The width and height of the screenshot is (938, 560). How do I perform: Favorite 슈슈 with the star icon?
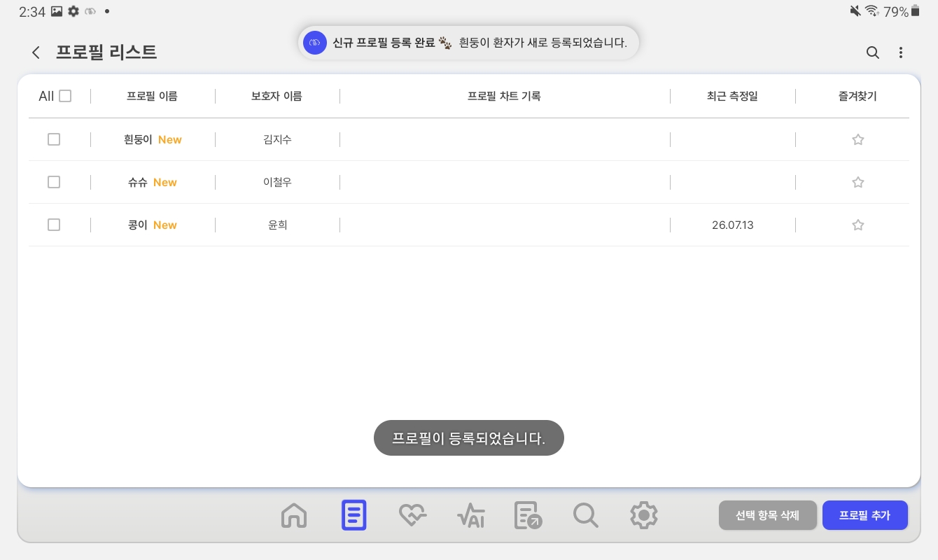coord(858,182)
